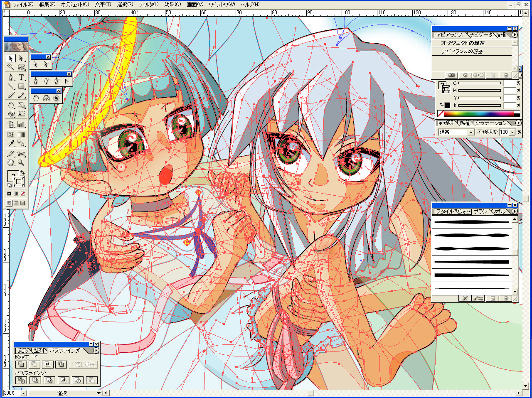Open the 効果(C) menu
Image resolution: width=532 pixels, height=398 pixels.
[x=172, y=5]
